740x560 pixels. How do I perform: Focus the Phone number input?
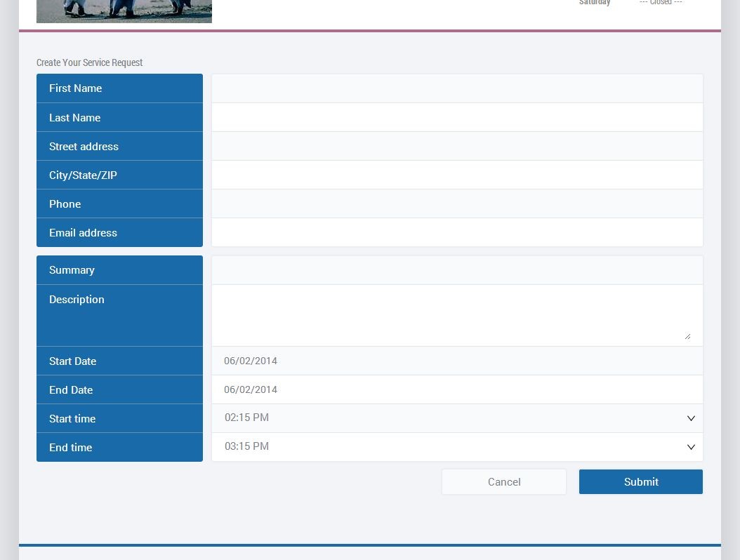pos(457,204)
